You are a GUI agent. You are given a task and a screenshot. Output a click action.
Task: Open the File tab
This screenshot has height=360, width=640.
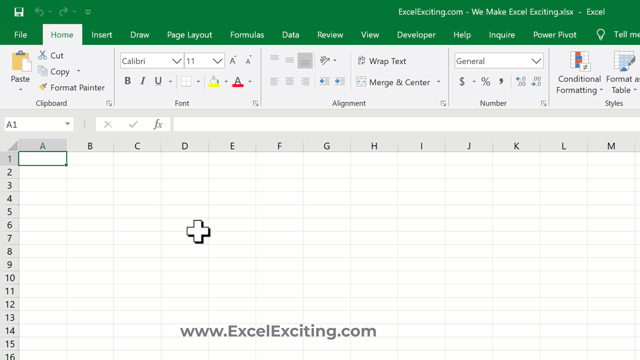tap(20, 35)
